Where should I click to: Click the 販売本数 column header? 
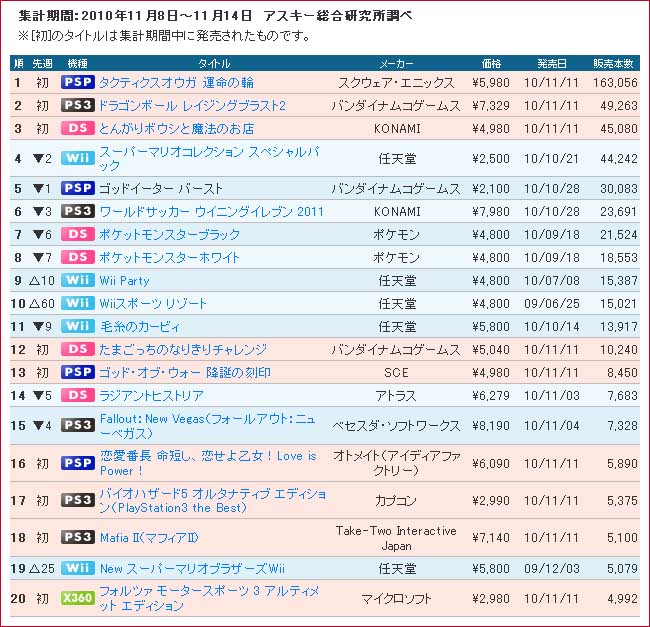point(613,63)
